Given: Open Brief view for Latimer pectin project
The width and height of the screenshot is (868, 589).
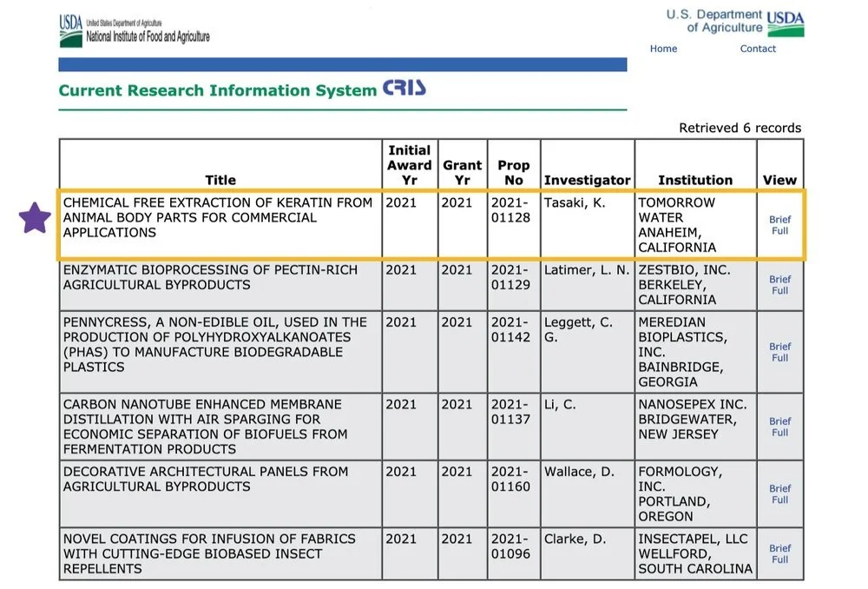Looking at the screenshot, I should coord(780,279).
